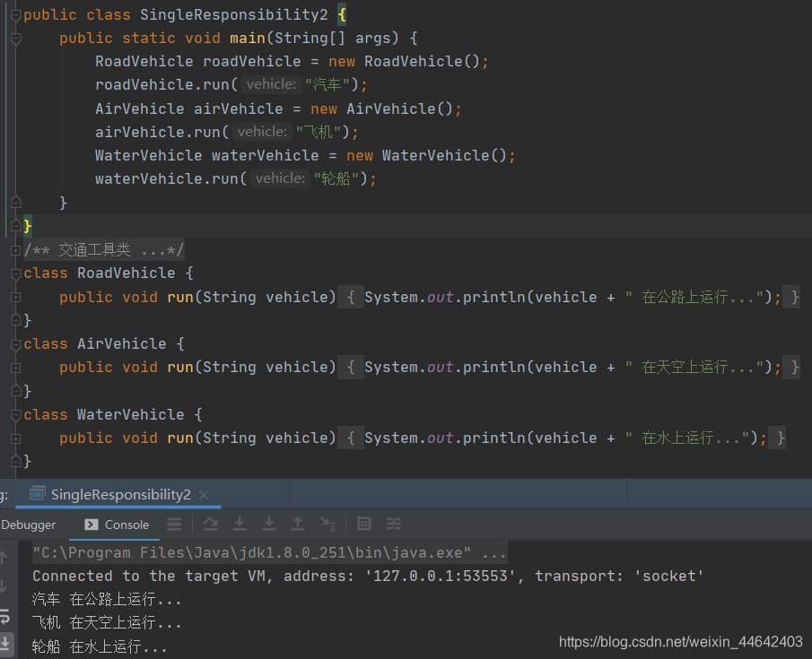The width and height of the screenshot is (812, 659).
Task: Click 'new RoadVehicle()' constructor call
Action: click(x=404, y=62)
